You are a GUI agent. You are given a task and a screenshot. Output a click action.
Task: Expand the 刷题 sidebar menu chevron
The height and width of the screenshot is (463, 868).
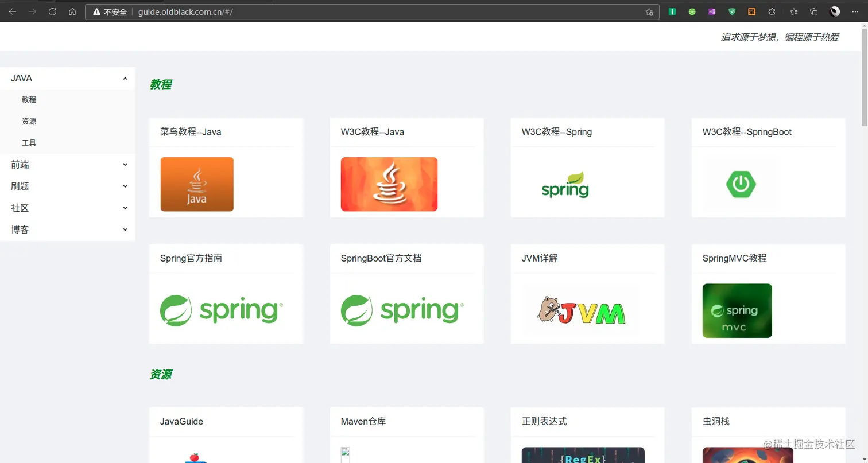tap(125, 186)
